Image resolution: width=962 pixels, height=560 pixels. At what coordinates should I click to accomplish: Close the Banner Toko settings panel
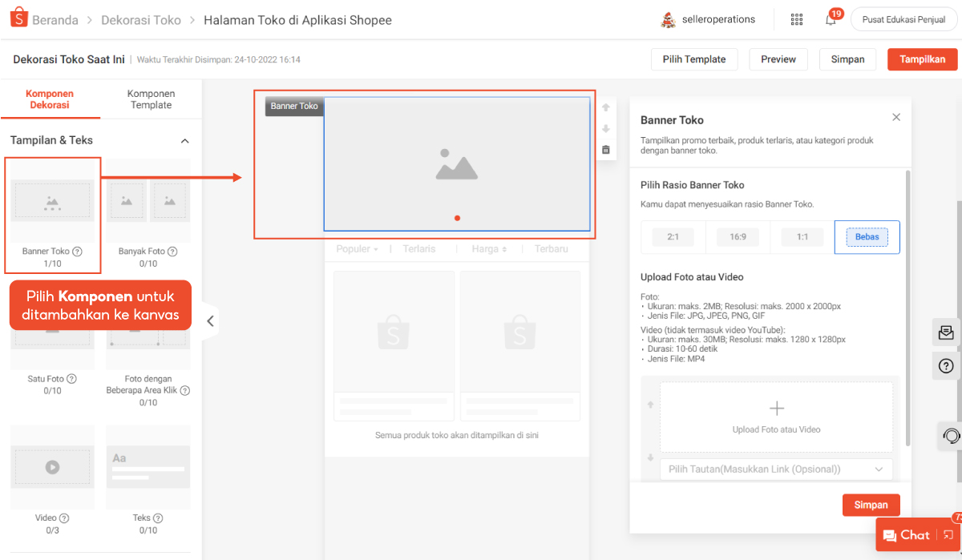point(896,118)
